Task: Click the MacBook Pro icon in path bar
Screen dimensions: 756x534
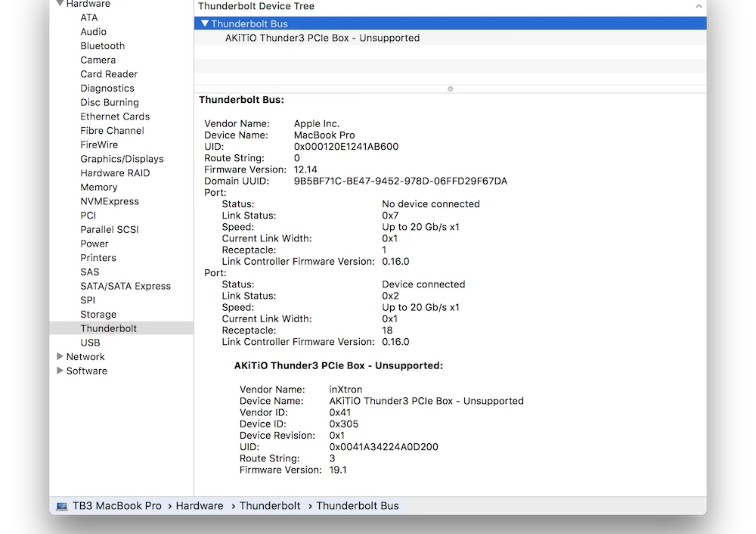Action: coord(62,506)
